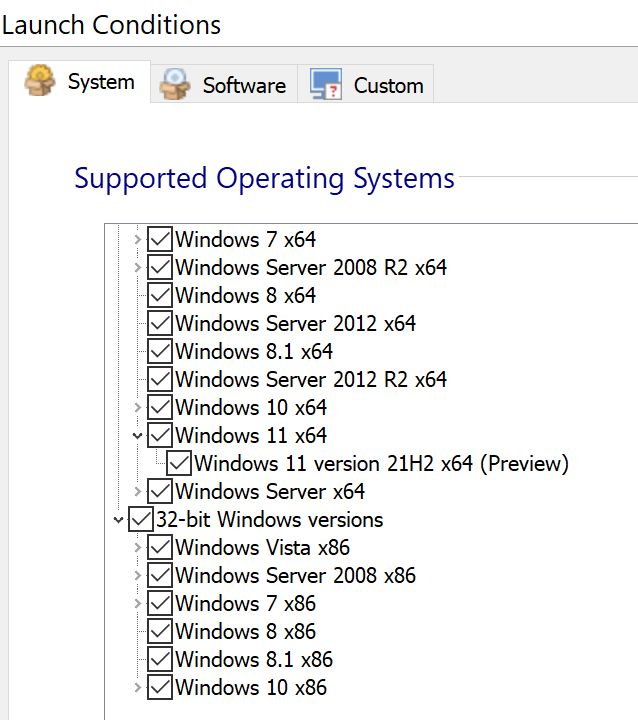Toggle Windows Server 2012 x64 checkbox
Screen dimensions: 638x720
(160, 323)
